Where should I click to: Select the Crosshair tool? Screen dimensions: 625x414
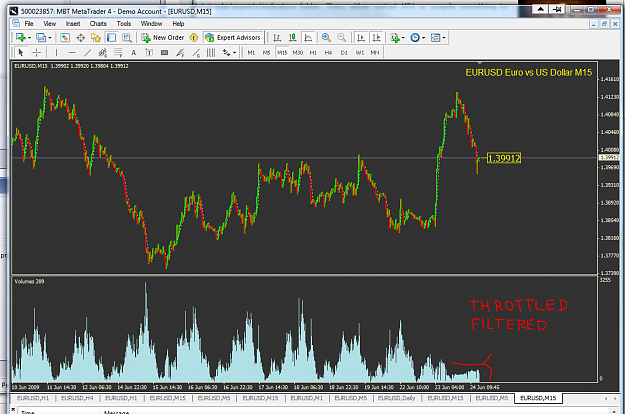[36, 52]
